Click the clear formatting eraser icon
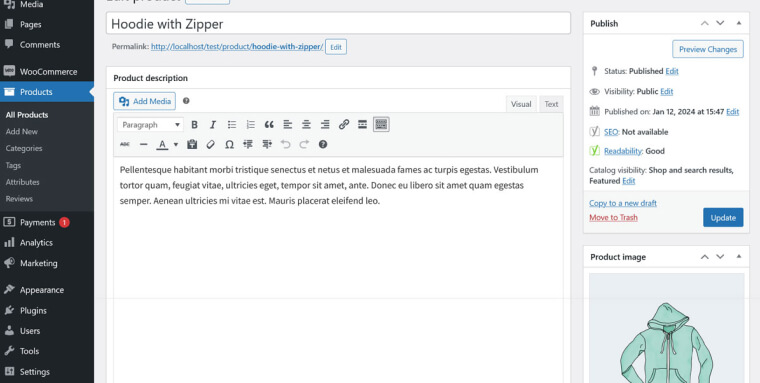760x383 pixels. coord(210,144)
